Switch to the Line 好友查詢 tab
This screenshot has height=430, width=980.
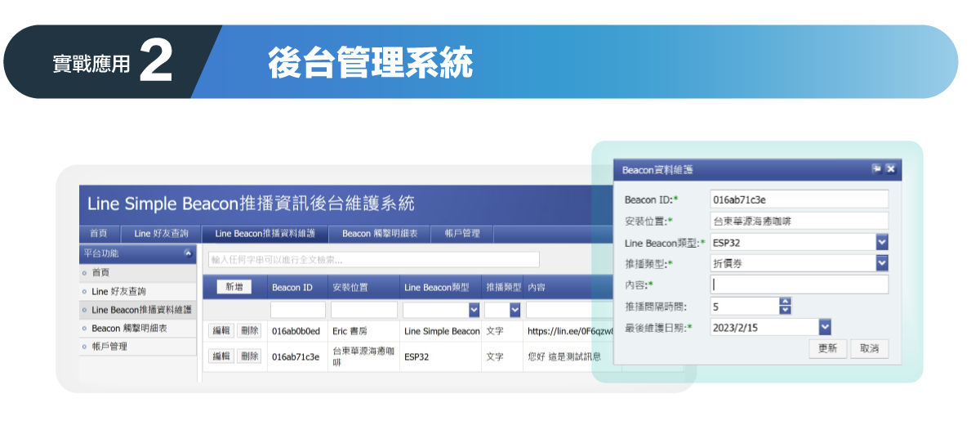tap(161, 234)
